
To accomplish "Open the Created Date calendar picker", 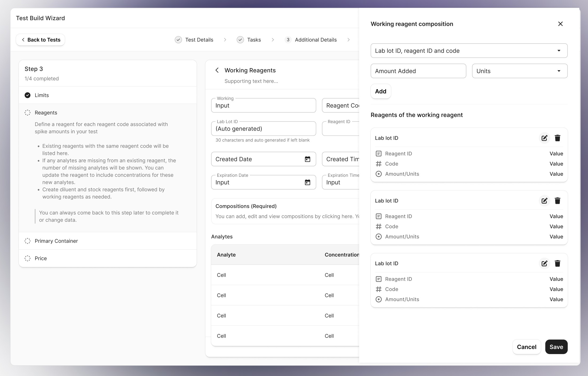I will coord(307,159).
